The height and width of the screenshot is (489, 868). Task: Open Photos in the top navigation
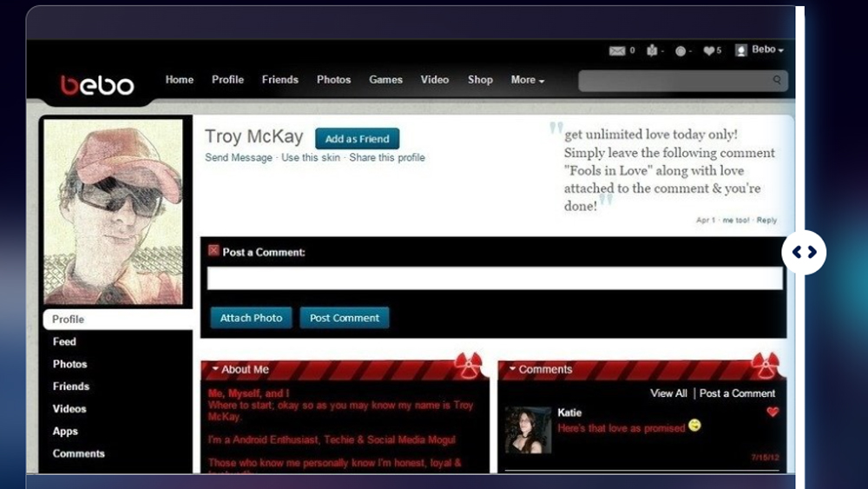[x=334, y=80]
